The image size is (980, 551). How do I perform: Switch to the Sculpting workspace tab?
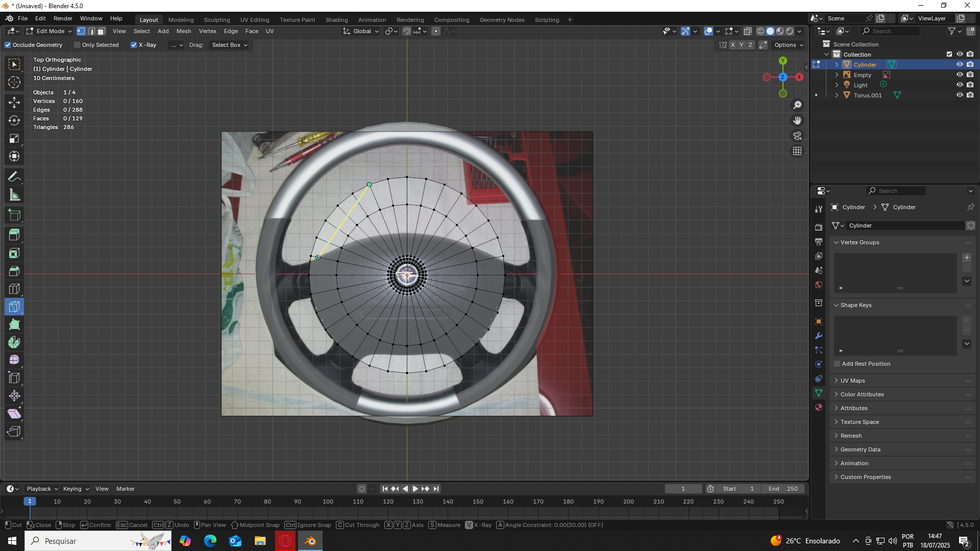pos(217,20)
